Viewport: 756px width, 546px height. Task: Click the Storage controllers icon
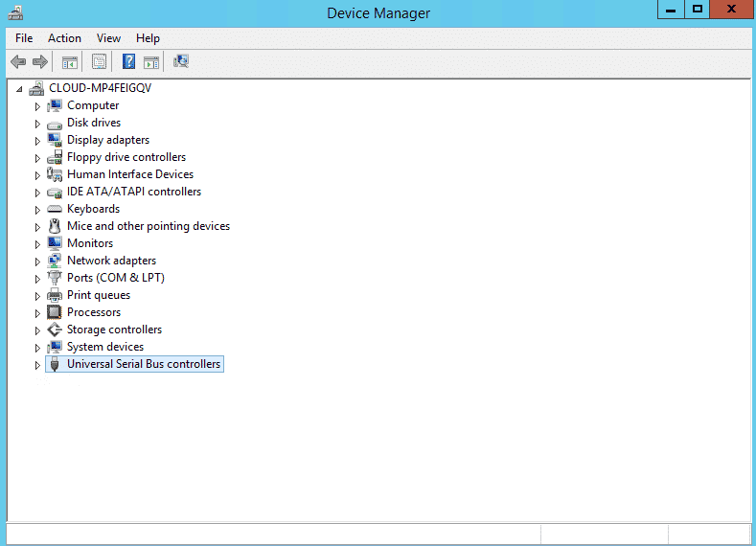(55, 330)
